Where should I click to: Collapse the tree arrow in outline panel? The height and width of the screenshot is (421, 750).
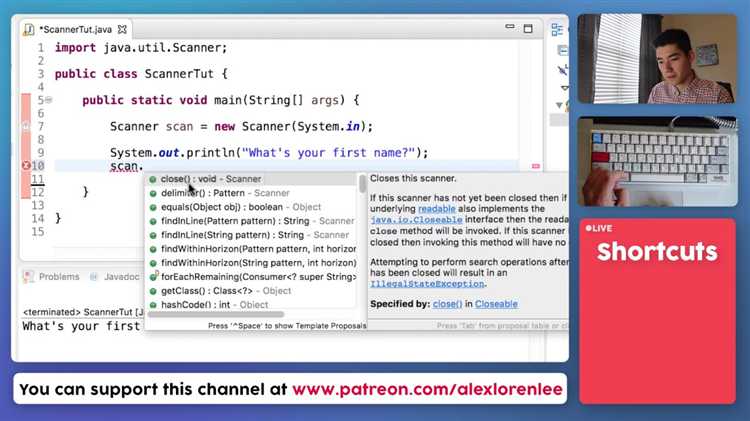pos(559,105)
